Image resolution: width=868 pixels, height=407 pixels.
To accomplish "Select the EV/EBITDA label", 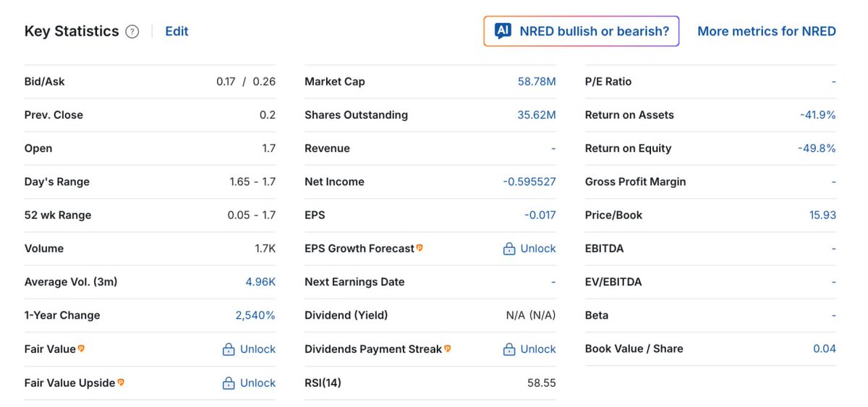I will 613,282.
